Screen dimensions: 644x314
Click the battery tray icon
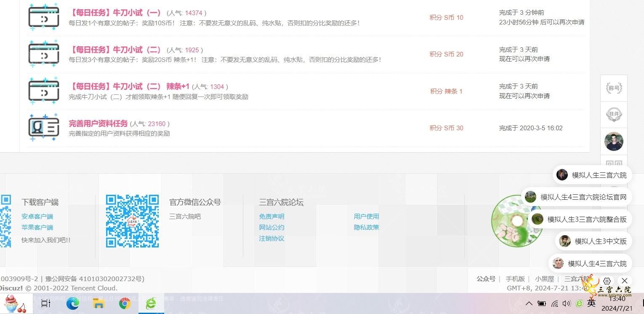[x=542, y=303]
